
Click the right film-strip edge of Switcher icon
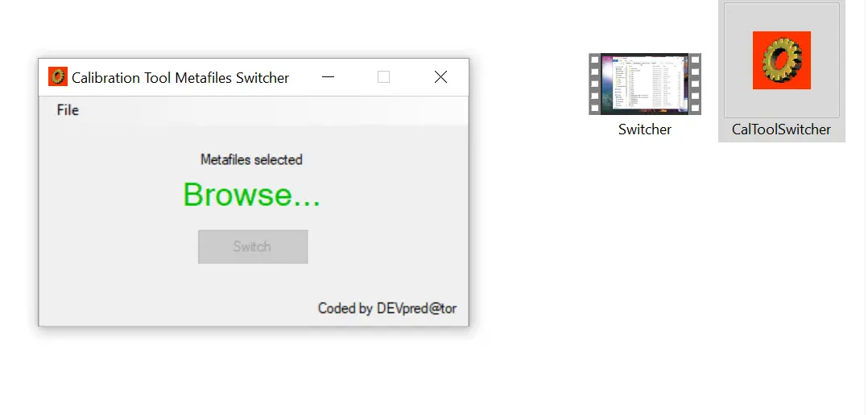[695, 84]
